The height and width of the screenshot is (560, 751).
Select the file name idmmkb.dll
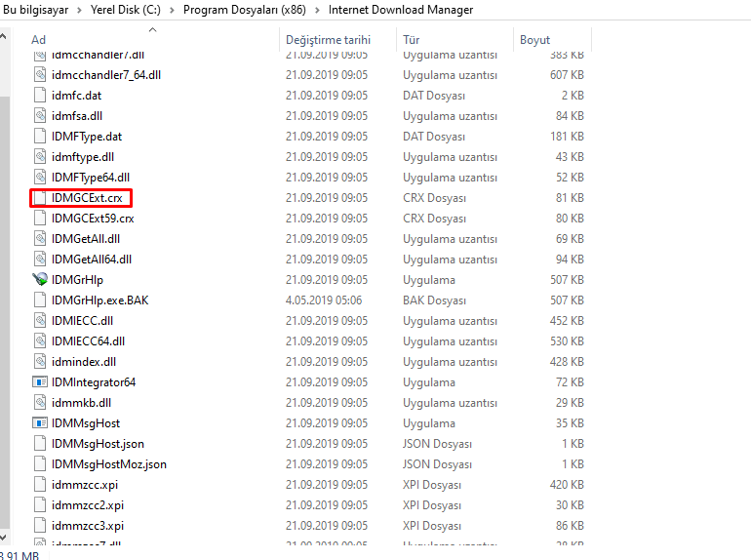click(x=81, y=403)
